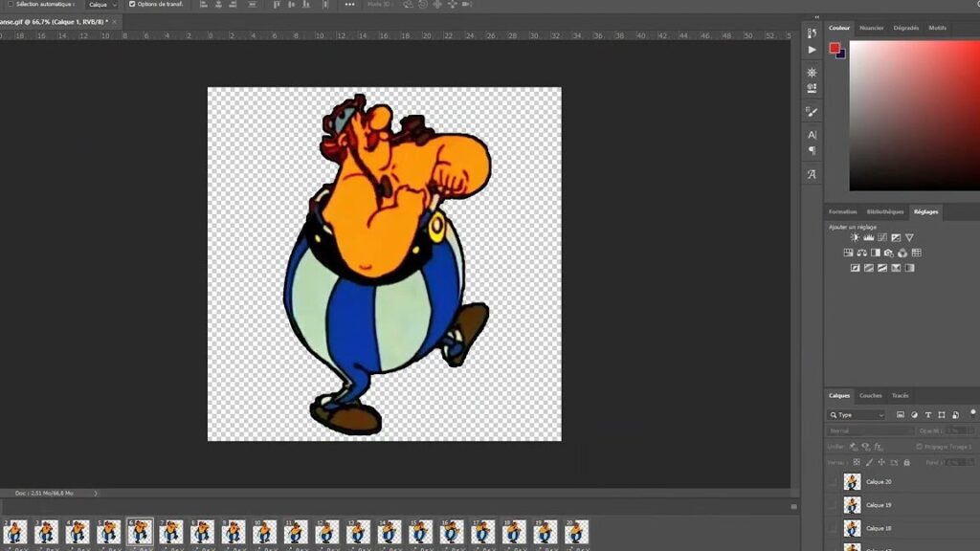Add an Invert adjustment

[855, 268]
